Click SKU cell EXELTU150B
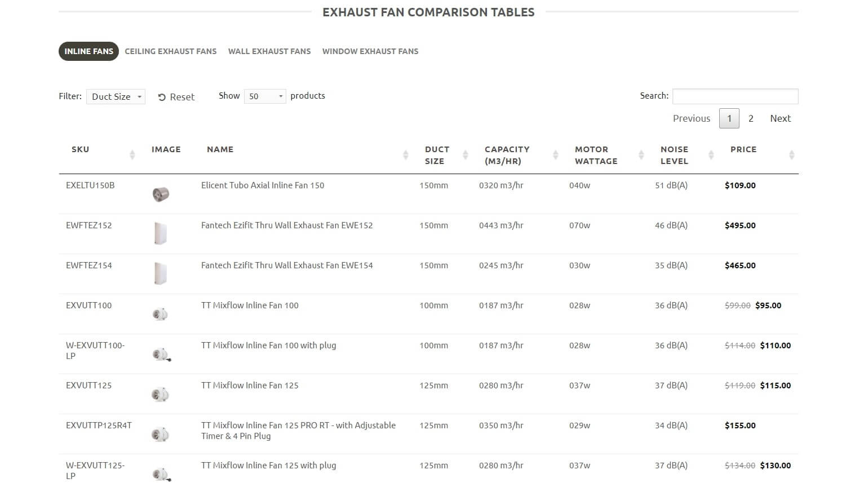The width and height of the screenshot is (868, 492). tap(90, 185)
